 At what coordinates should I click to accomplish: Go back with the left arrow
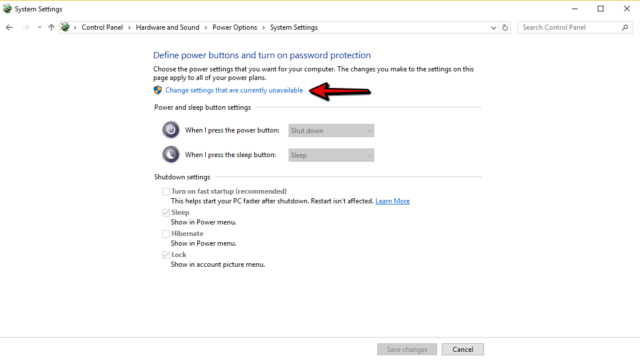pos(9,27)
